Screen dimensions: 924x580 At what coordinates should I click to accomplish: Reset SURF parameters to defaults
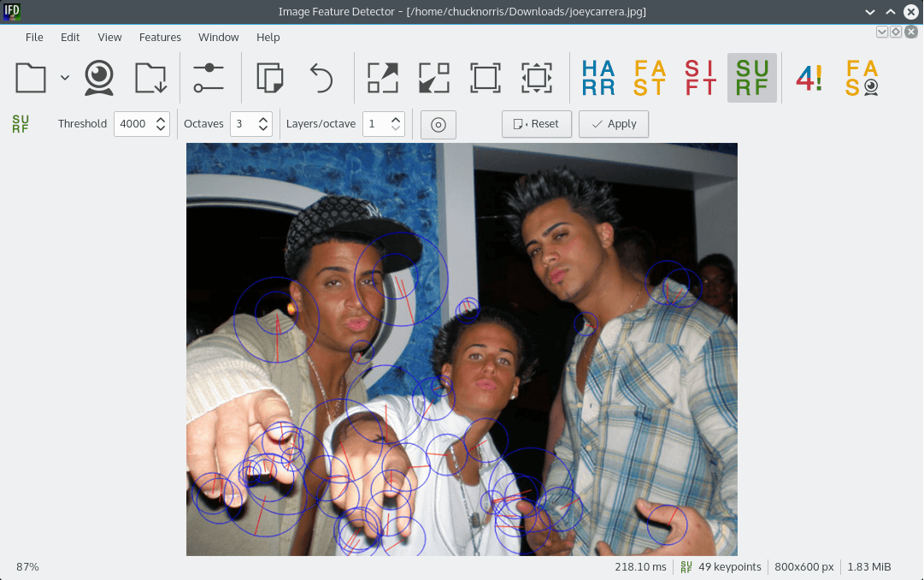[x=536, y=123]
